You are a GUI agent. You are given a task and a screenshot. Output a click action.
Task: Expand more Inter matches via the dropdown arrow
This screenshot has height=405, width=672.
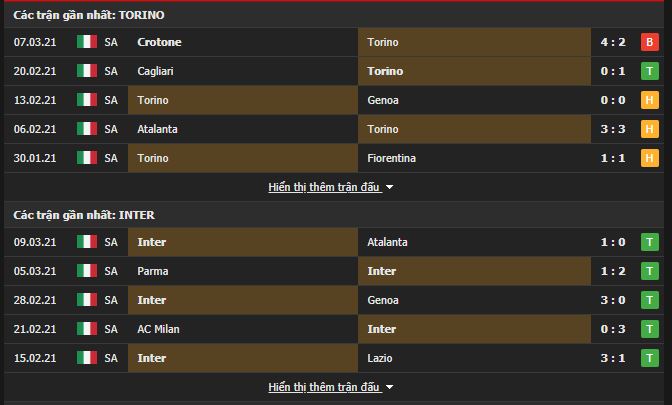click(389, 387)
